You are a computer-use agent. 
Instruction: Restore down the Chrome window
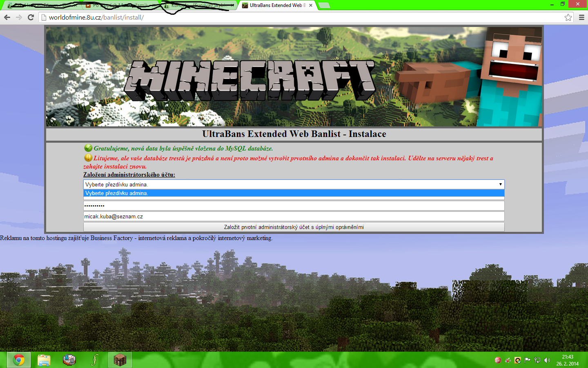pyautogui.click(x=563, y=4)
